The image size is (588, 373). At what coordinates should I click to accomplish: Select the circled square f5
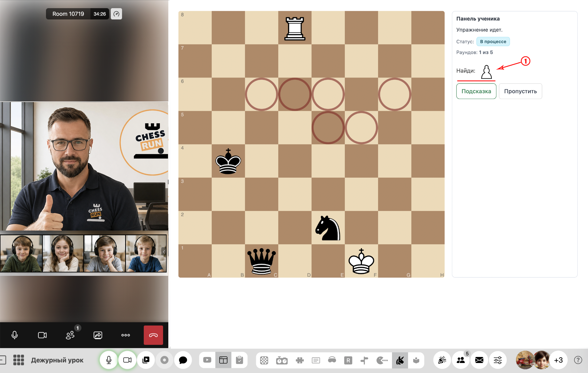pos(361,127)
